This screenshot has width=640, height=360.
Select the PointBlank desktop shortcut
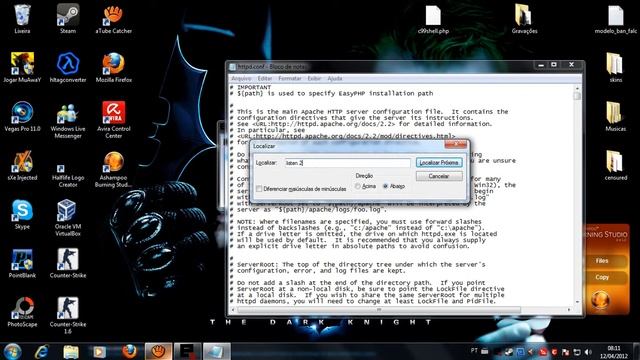pos(22,264)
